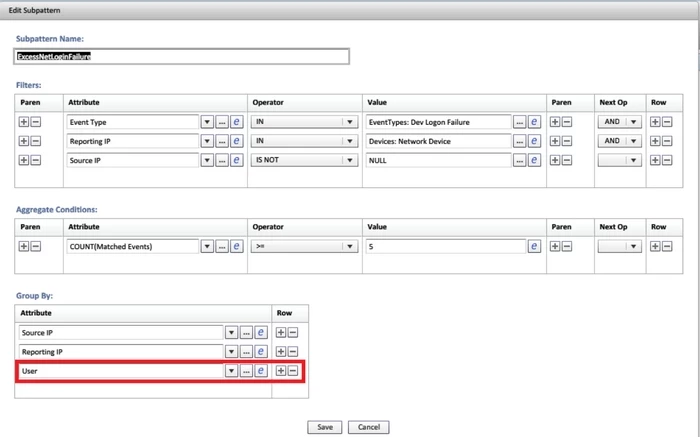Edit the Subpattern Name field
The height and width of the screenshot is (437, 700).
182,57
